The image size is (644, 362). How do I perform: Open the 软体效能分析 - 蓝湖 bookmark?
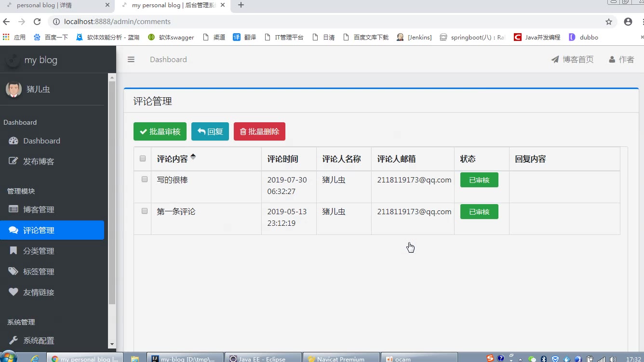pyautogui.click(x=108, y=37)
